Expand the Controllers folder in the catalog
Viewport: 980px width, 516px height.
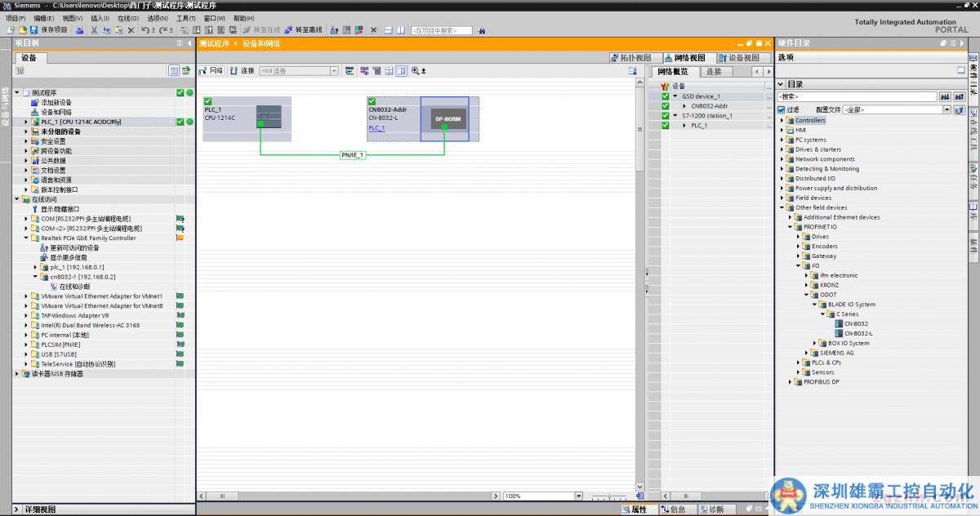pos(782,120)
